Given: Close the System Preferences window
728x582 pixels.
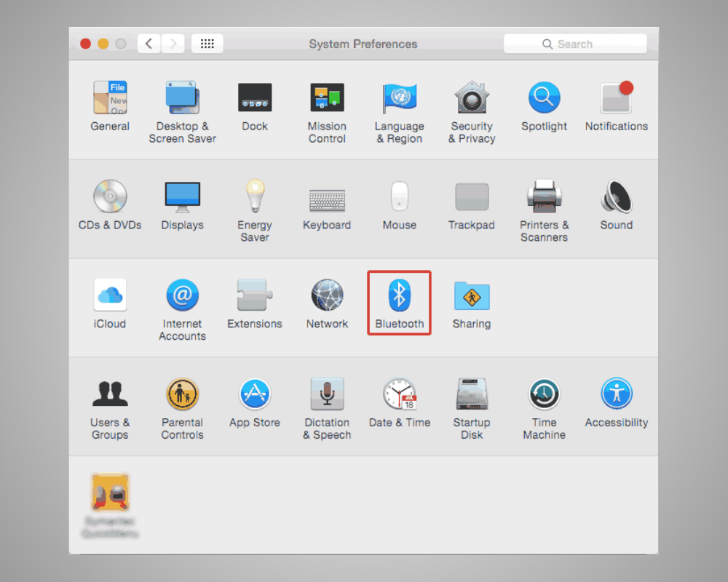Looking at the screenshot, I should tap(85, 44).
